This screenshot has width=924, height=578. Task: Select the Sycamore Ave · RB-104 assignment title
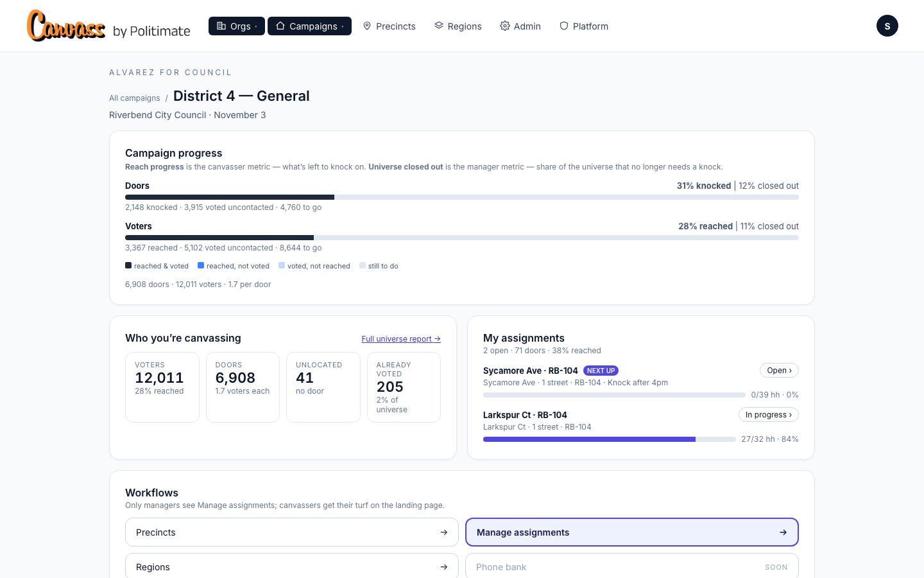pyautogui.click(x=531, y=371)
